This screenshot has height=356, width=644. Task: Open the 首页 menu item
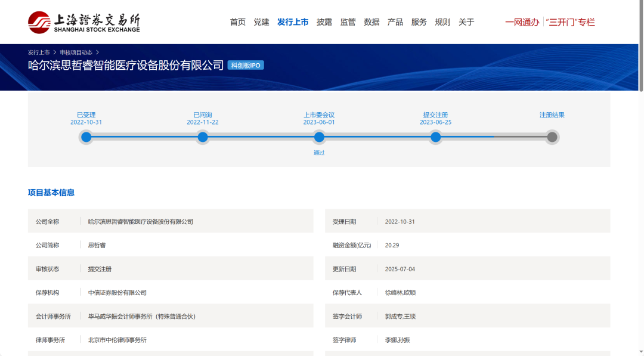(x=237, y=22)
